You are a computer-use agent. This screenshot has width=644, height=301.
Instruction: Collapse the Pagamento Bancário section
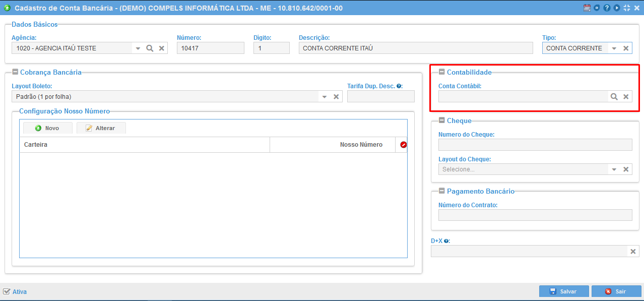click(442, 191)
